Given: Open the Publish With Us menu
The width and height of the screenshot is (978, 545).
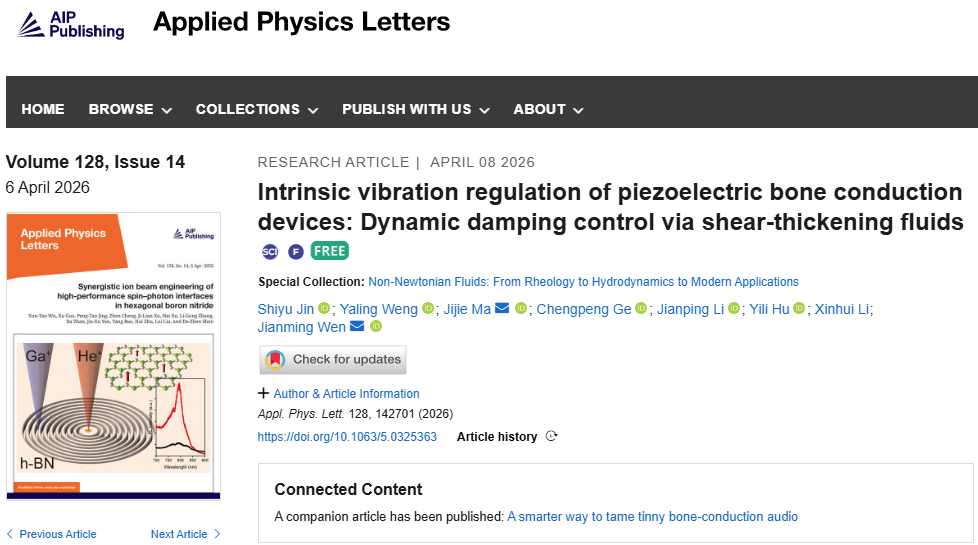Looking at the screenshot, I should 415,109.
